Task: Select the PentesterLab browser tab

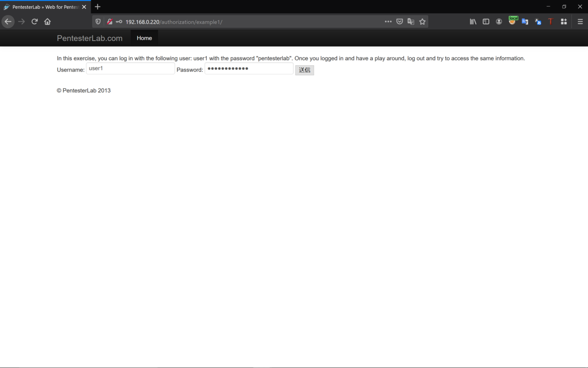Action: tap(45, 7)
